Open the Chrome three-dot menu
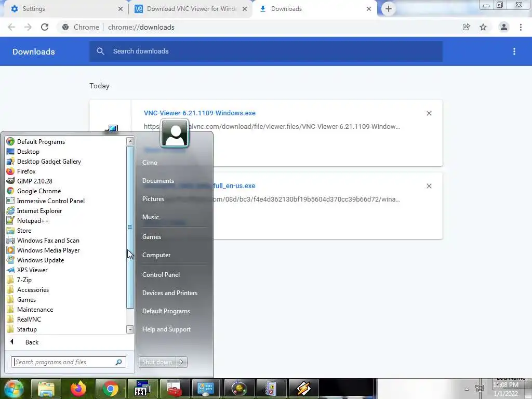The image size is (532, 399). pos(521,27)
